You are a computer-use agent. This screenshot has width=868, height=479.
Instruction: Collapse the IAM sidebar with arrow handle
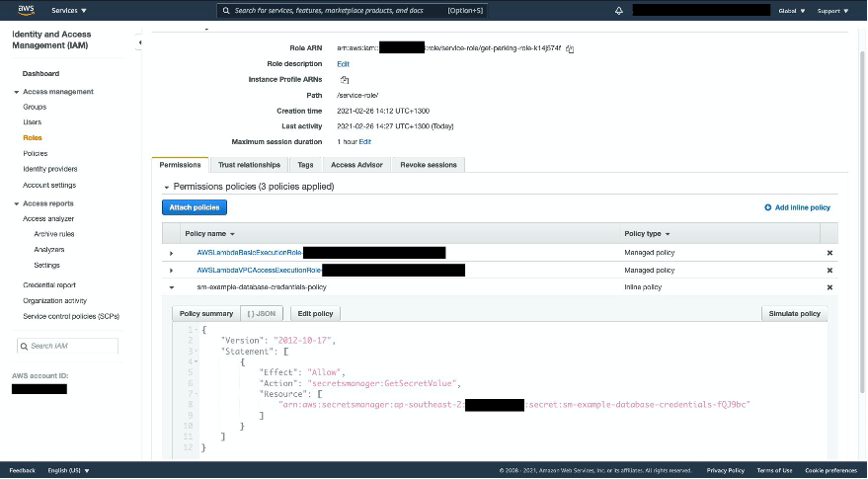coord(139,42)
